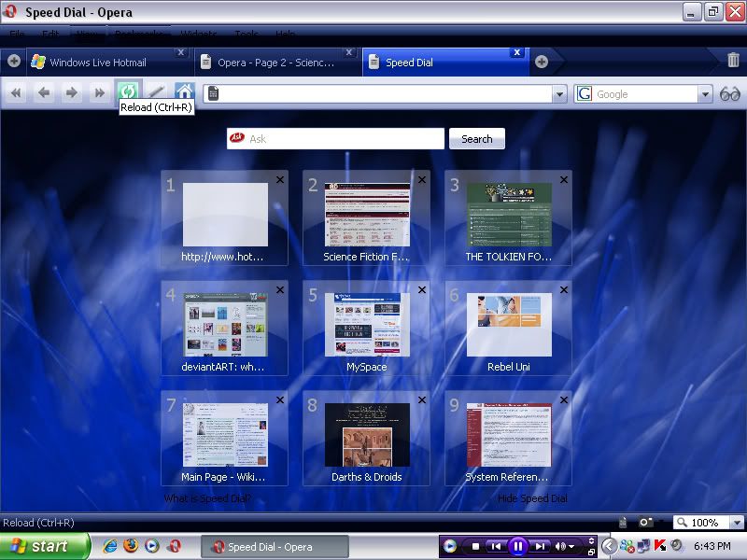Screen dimensions: 747x560
Task: Remove speed dial 5 MySpace entry with its X
Action: (422, 289)
